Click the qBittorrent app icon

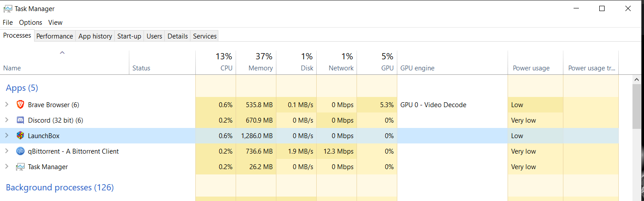pyautogui.click(x=20, y=151)
